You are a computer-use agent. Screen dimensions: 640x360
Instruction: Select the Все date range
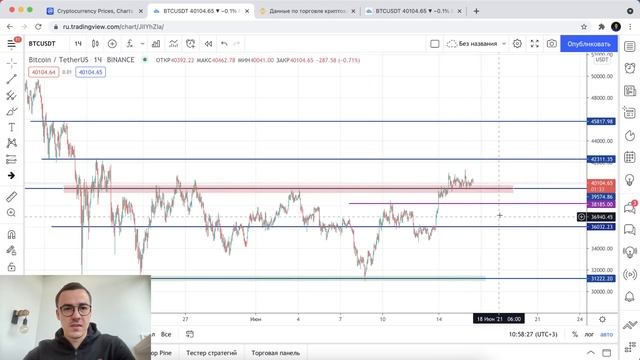point(166,334)
